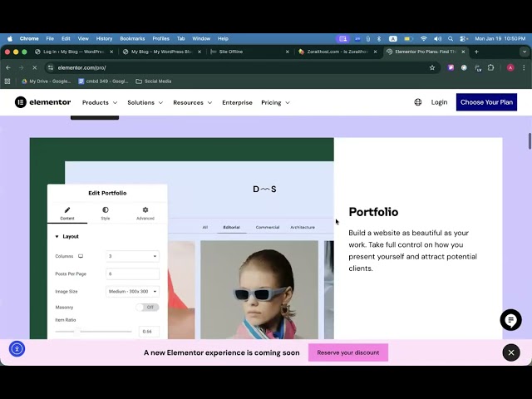
Task: Open the Window menu
Action: [x=201, y=39]
